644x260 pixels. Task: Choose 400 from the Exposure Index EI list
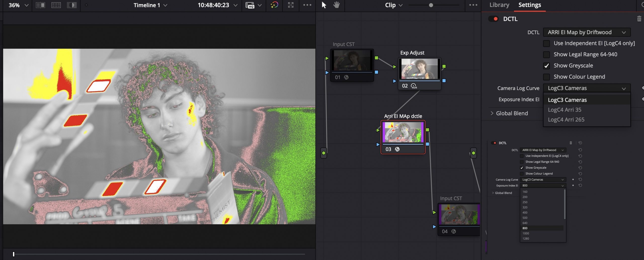(x=525, y=212)
